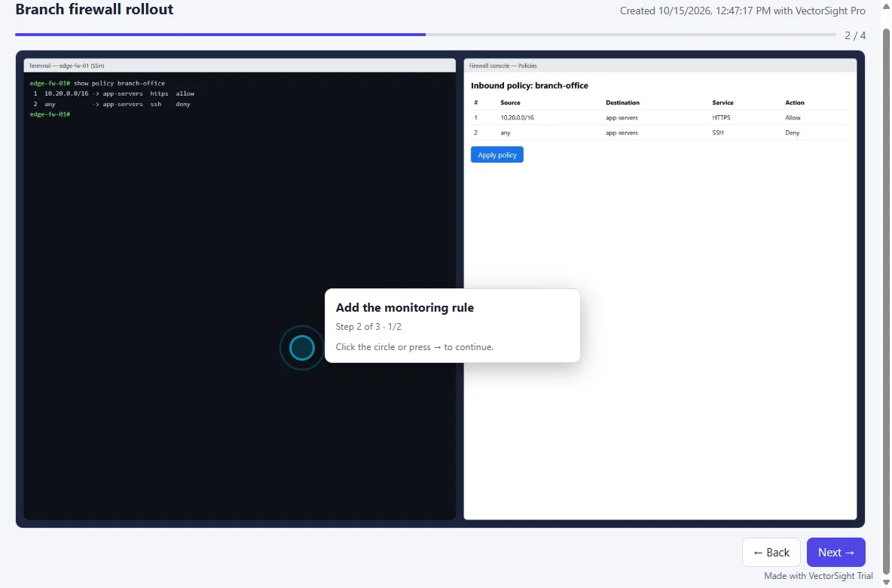892x588 pixels.
Task: Click the Destination column header
Action: [x=622, y=103]
